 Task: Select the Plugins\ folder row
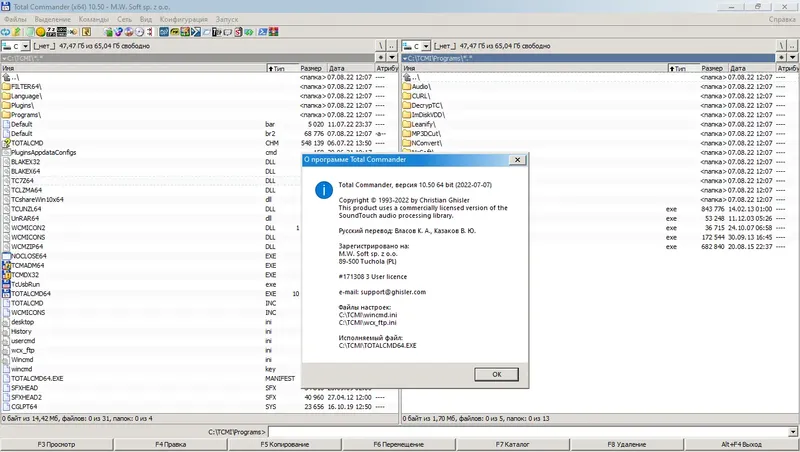199,105
